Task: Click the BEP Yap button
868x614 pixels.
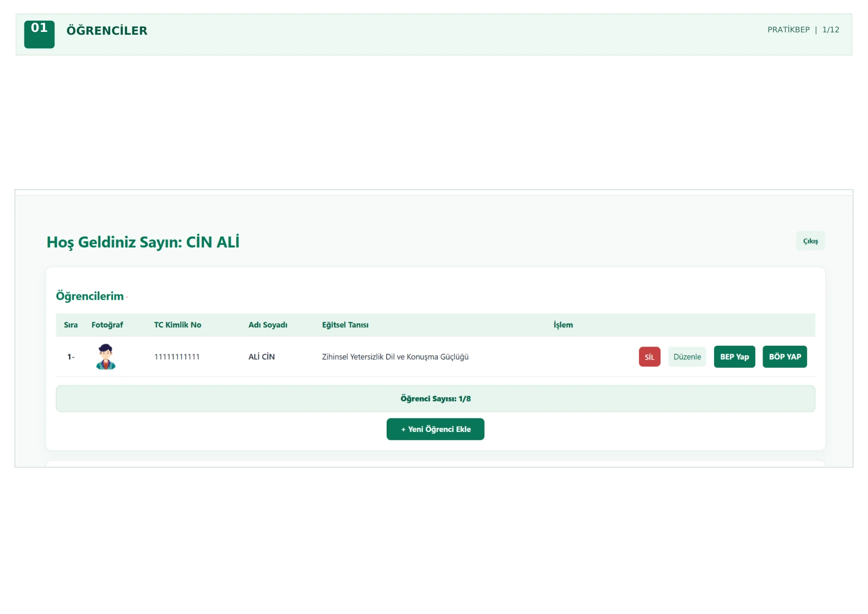Action: pyautogui.click(x=734, y=356)
